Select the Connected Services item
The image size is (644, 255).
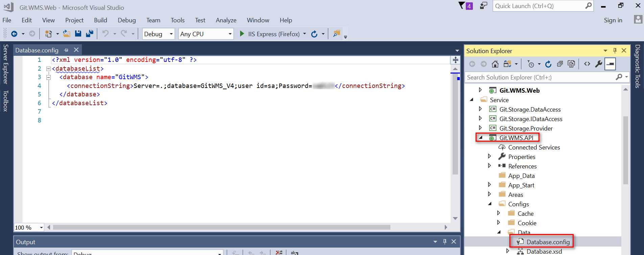point(534,147)
